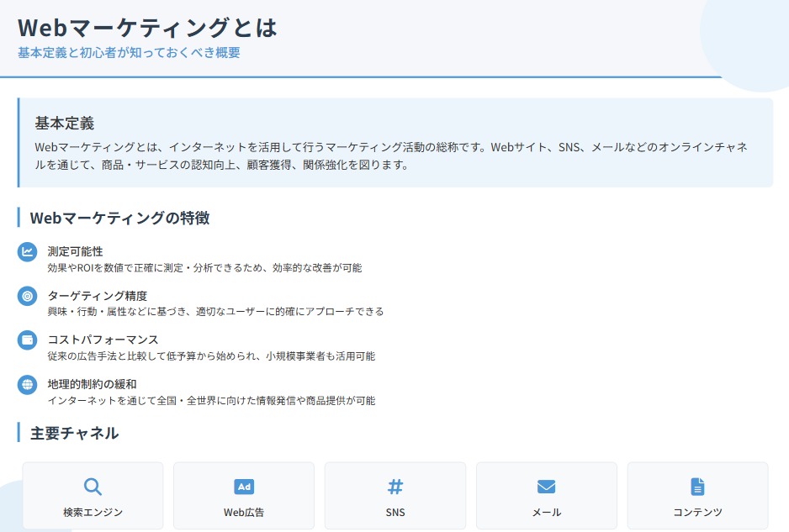Click the Webマーケティングとは page title
Image resolution: width=789 pixels, height=532 pixels.
point(147,27)
